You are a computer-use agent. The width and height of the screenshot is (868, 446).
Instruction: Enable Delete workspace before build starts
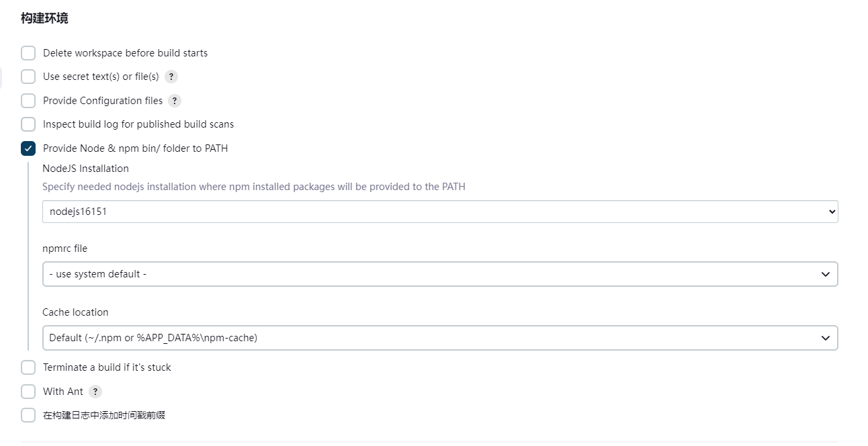tap(28, 53)
